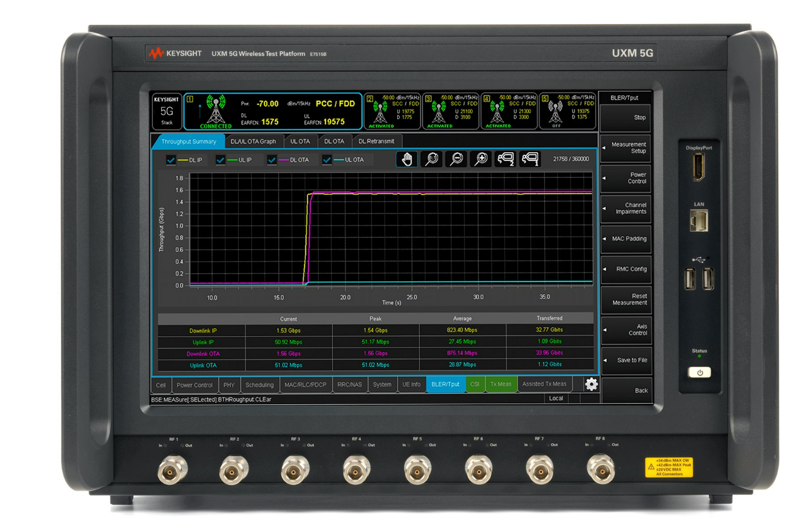The image size is (812, 528).
Task: Reset graph zoom to 1:1
Action: 431,159
